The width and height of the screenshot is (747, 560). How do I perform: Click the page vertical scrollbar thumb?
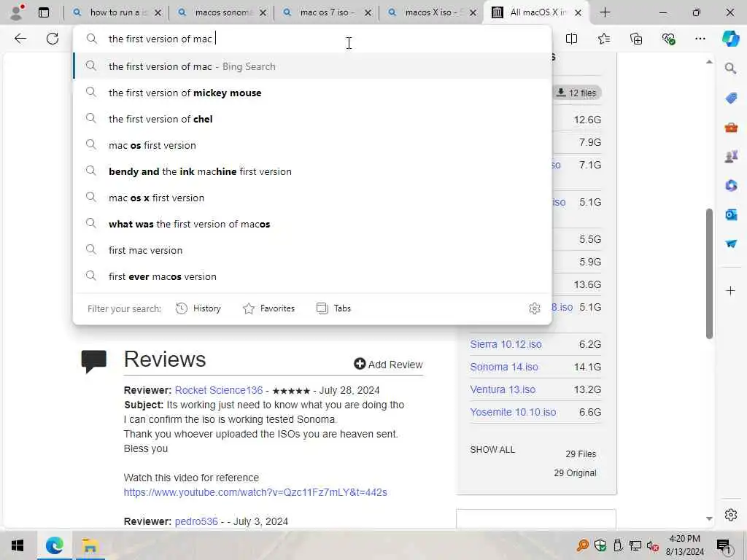point(709,274)
